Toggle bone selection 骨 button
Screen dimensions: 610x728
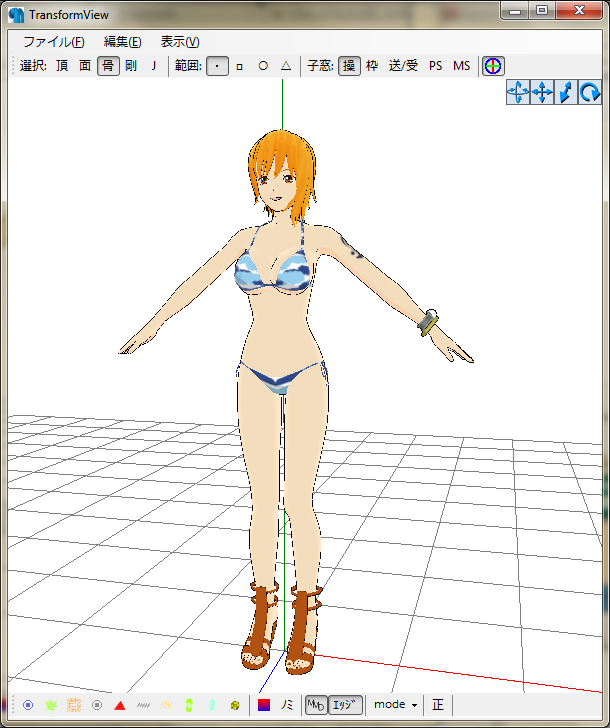point(108,66)
